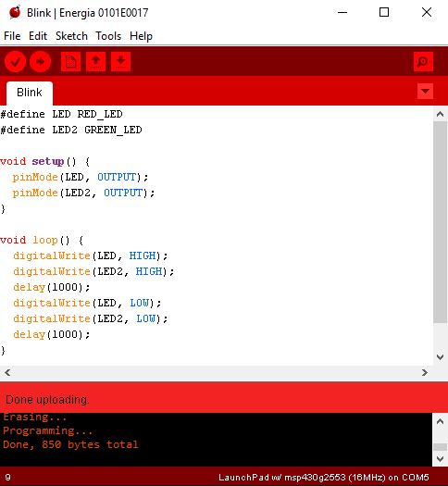Click the 'void loop() {' line
Image resolution: width=448 pixels, height=486 pixels.
click(42, 240)
